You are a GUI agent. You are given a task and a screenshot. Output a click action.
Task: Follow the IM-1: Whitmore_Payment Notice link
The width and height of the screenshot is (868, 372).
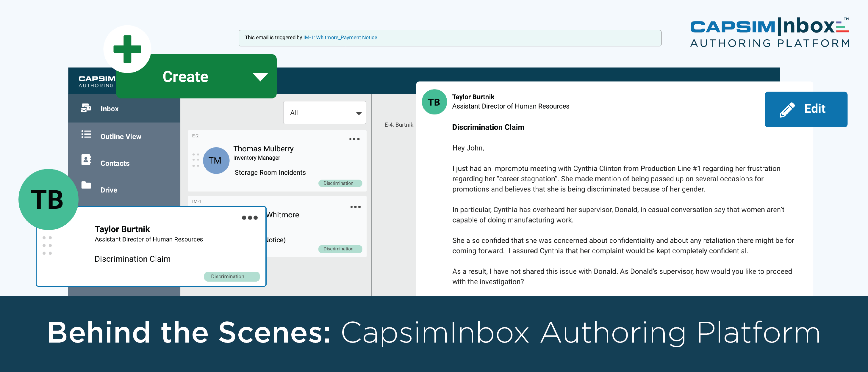click(x=340, y=37)
